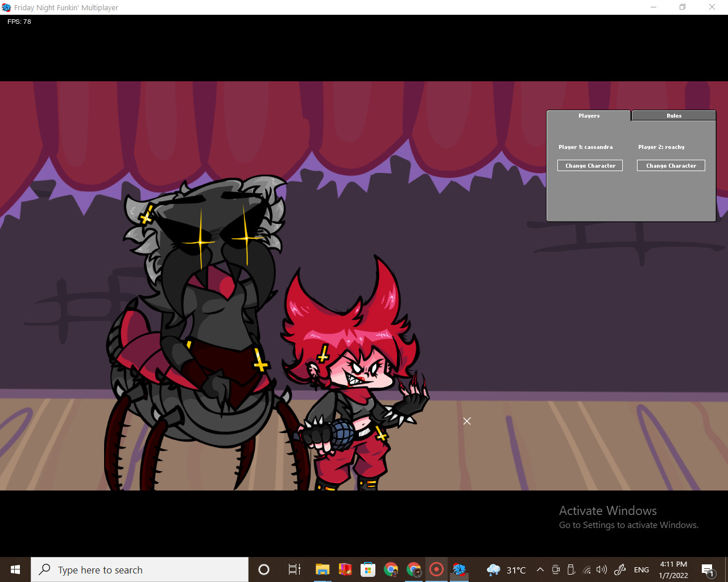This screenshot has width=728, height=582.
Task: Open File Explorer from the taskbar
Action: tap(322, 569)
